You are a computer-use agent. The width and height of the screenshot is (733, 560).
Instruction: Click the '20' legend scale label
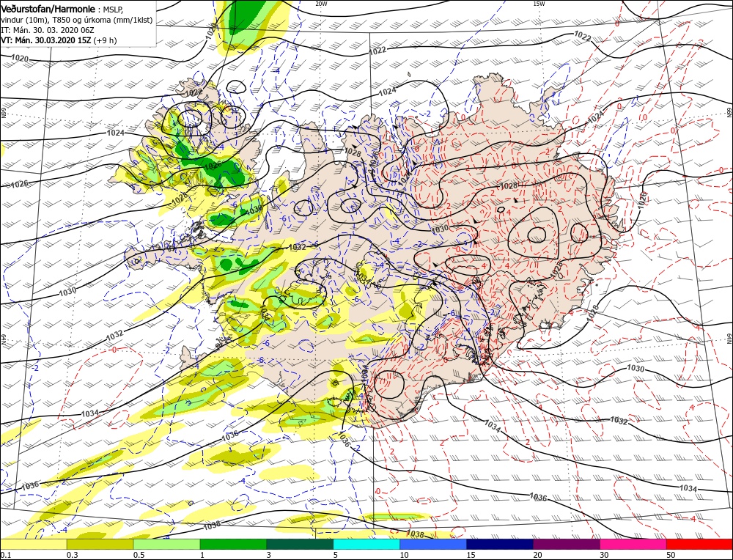coord(537,555)
